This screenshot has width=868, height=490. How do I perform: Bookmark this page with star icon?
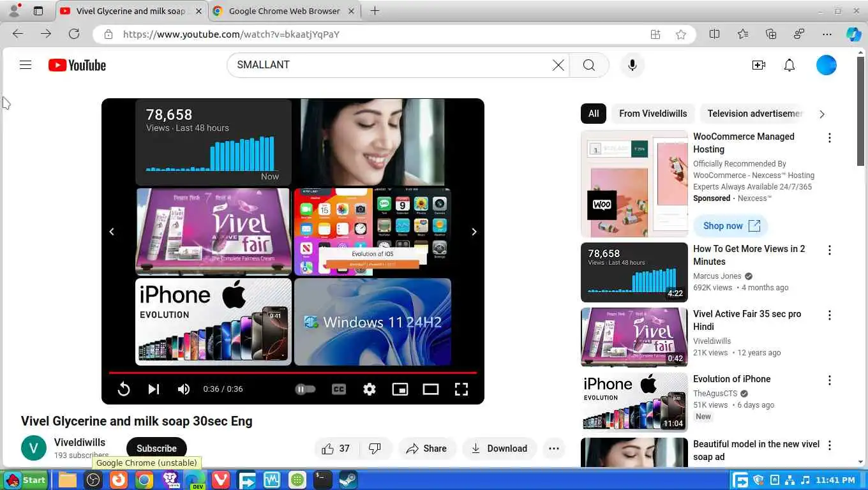coord(681,34)
